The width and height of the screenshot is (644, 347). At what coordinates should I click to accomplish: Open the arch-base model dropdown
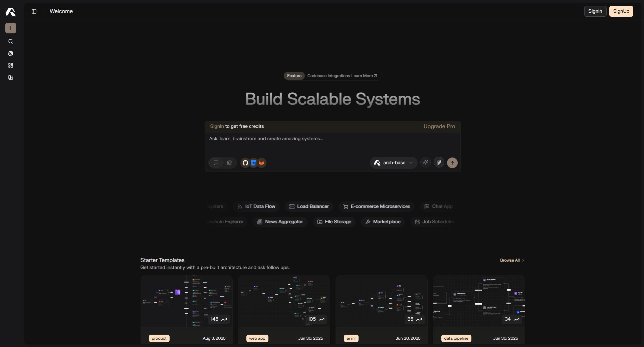(x=393, y=163)
